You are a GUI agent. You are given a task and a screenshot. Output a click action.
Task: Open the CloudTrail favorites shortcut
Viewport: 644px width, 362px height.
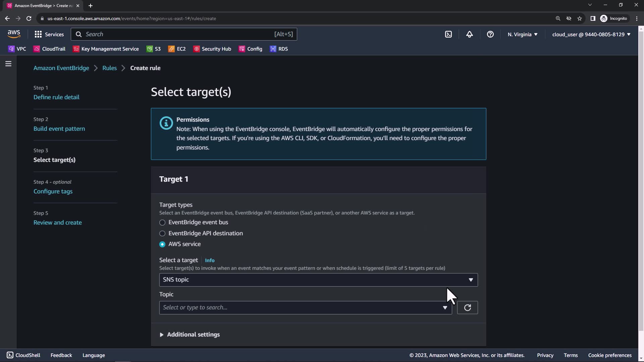50,49
